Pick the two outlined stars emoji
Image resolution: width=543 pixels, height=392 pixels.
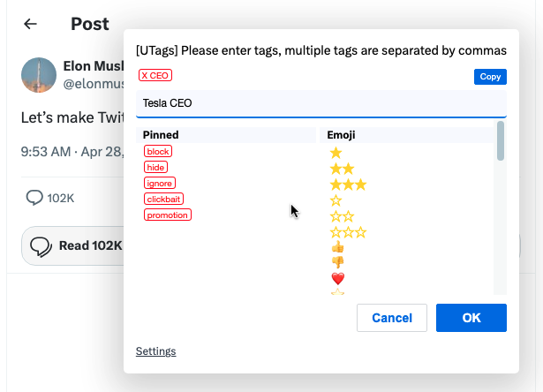pyautogui.click(x=342, y=216)
